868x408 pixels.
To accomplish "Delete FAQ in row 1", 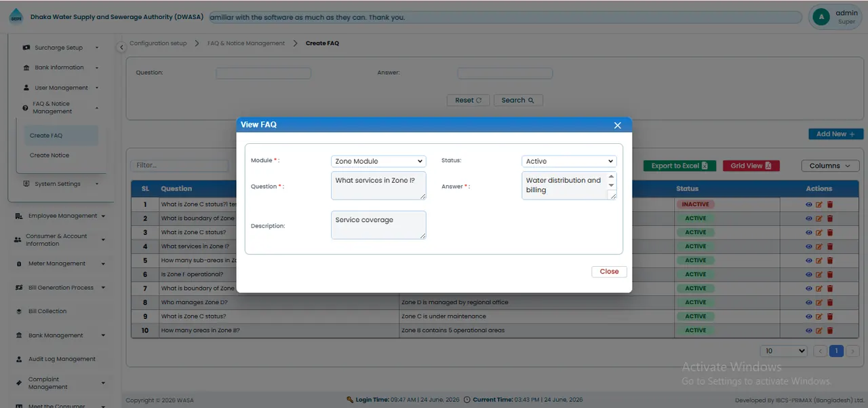I will [830, 204].
